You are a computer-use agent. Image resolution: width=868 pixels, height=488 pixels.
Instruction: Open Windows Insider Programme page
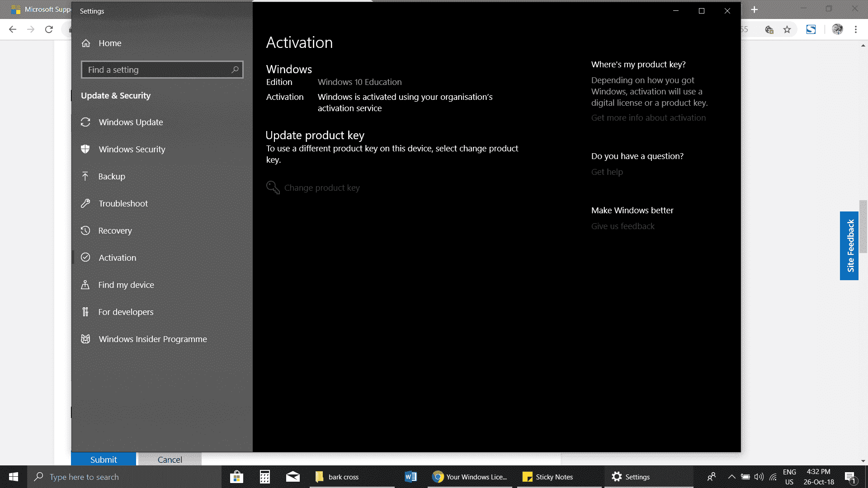click(x=162, y=339)
